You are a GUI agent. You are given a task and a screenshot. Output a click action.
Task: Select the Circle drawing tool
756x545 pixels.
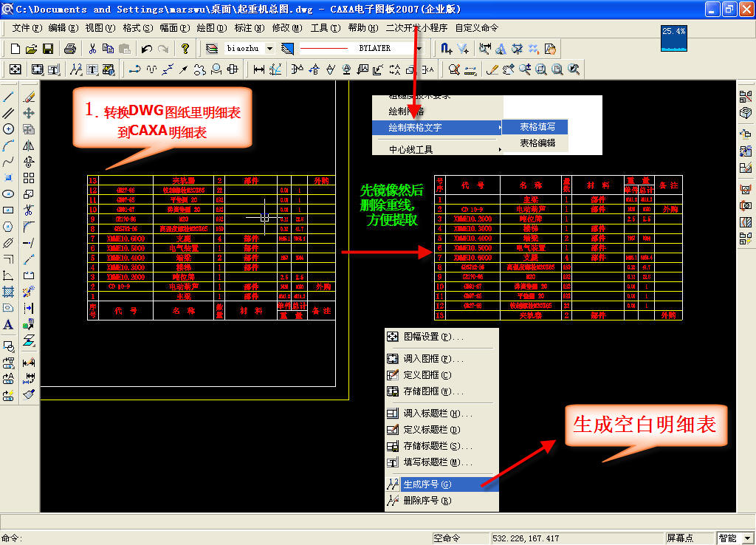click(x=8, y=128)
